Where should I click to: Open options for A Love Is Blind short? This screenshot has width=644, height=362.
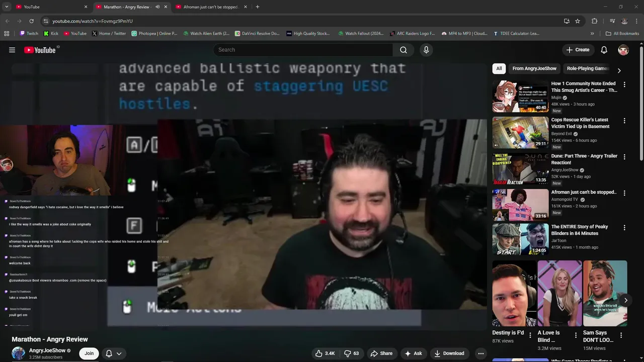pyautogui.click(x=576, y=335)
